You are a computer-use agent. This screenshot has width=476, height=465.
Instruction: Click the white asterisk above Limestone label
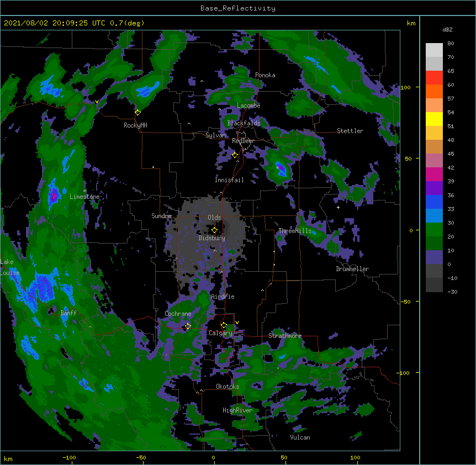(84, 191)
